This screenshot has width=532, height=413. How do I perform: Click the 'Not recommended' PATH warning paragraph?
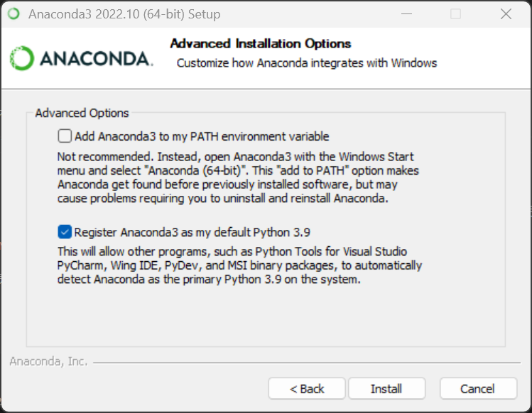pyautogui.click(x=238, y=177)
